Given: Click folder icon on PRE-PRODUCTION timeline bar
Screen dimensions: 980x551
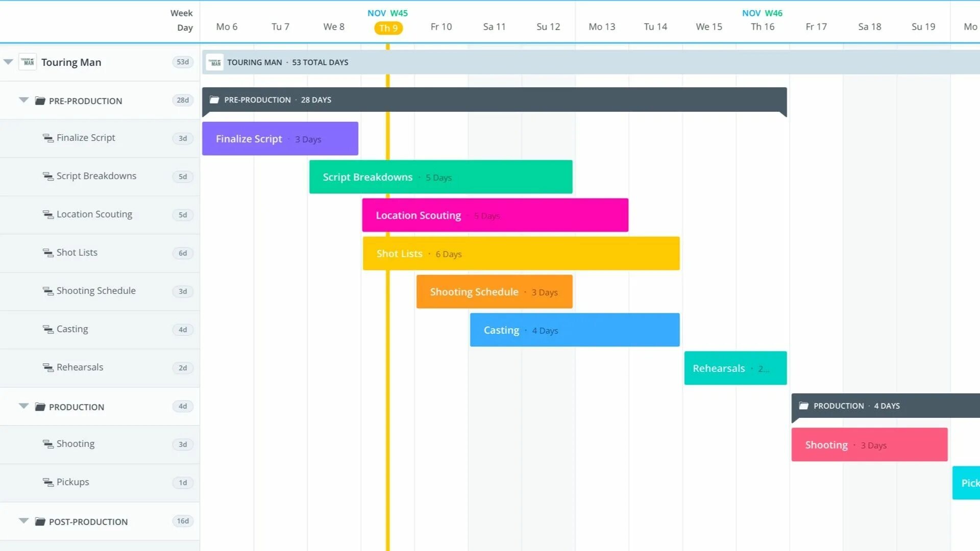Looking at the screenshot, I should 214,100.
